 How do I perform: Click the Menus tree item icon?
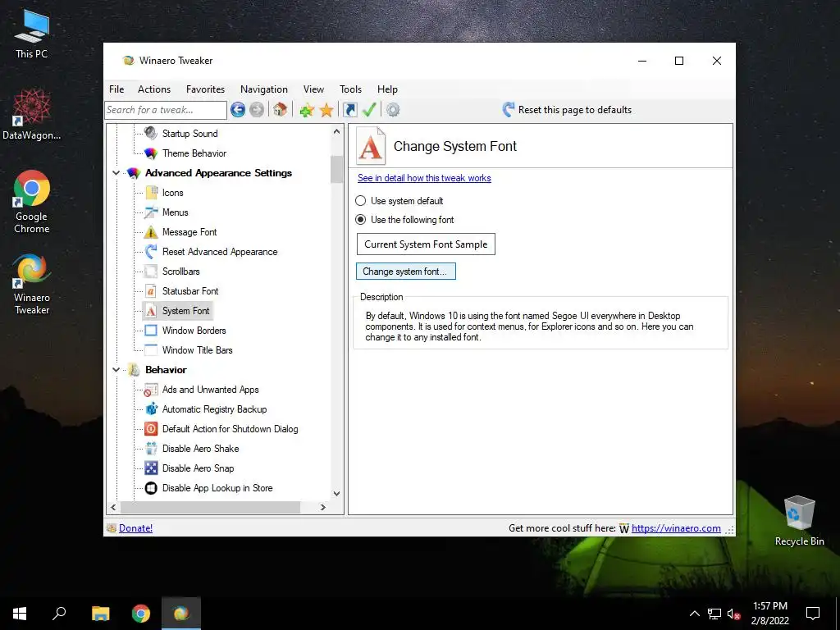[x=151, y=212]
